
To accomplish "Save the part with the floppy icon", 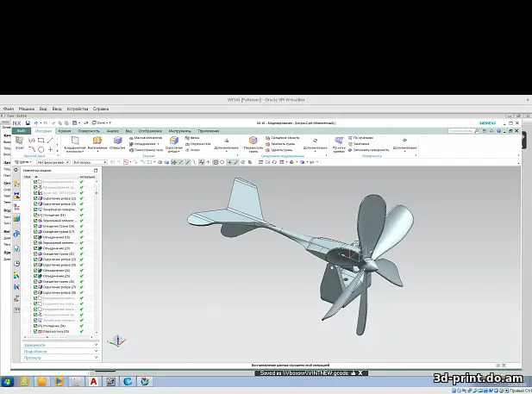I will 28,122.
